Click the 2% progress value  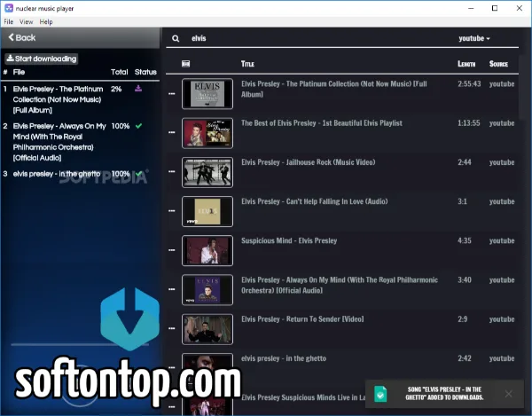(x=116, y=89)
